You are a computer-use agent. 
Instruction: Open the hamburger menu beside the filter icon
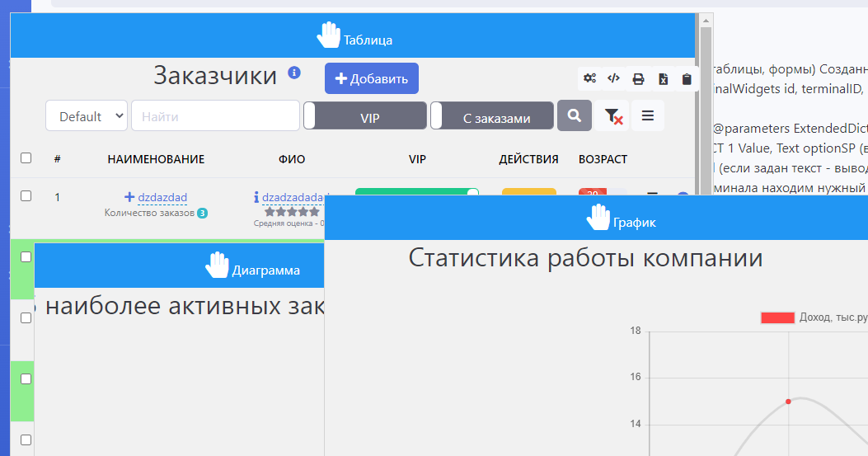tap(648, 115)
